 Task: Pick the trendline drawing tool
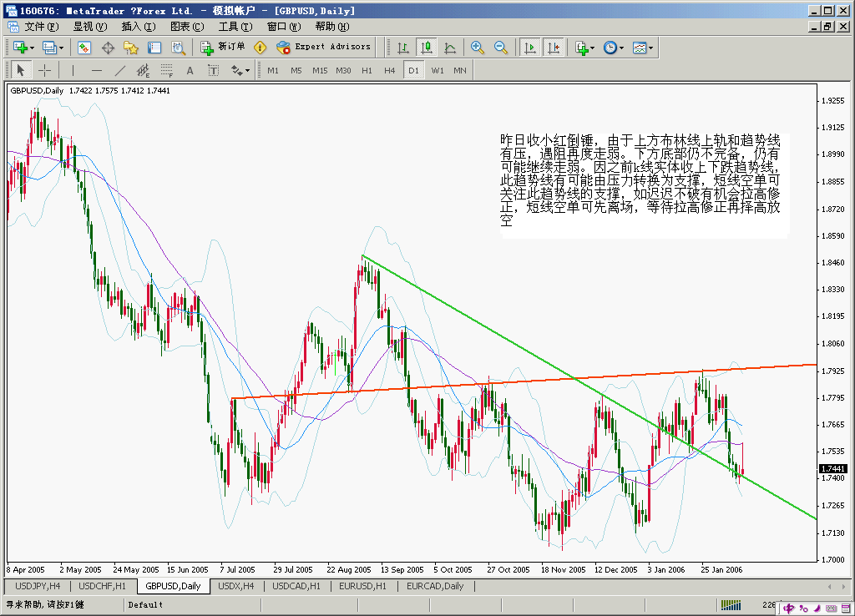pyautogui.click(x=119, y=70)
